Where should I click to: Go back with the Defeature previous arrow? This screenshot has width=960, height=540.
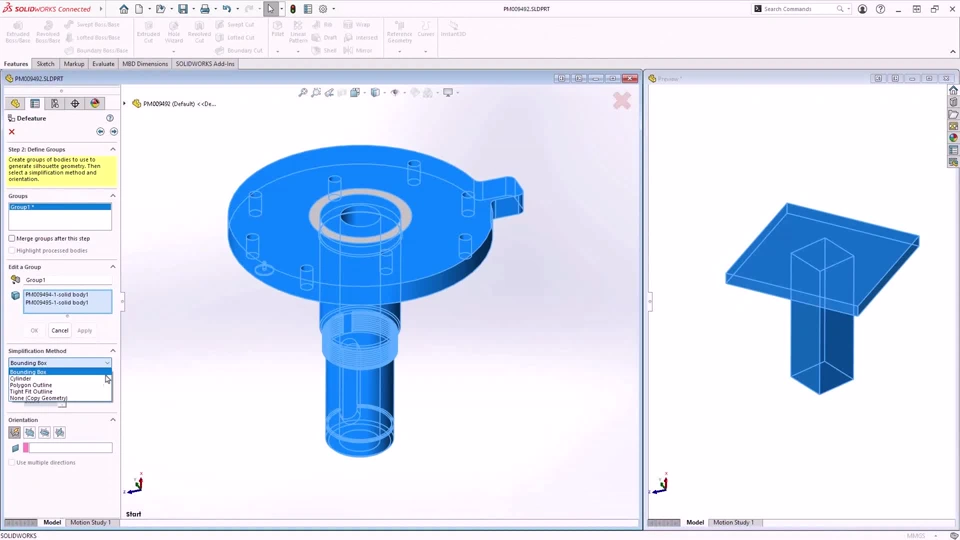pos(100,132)
